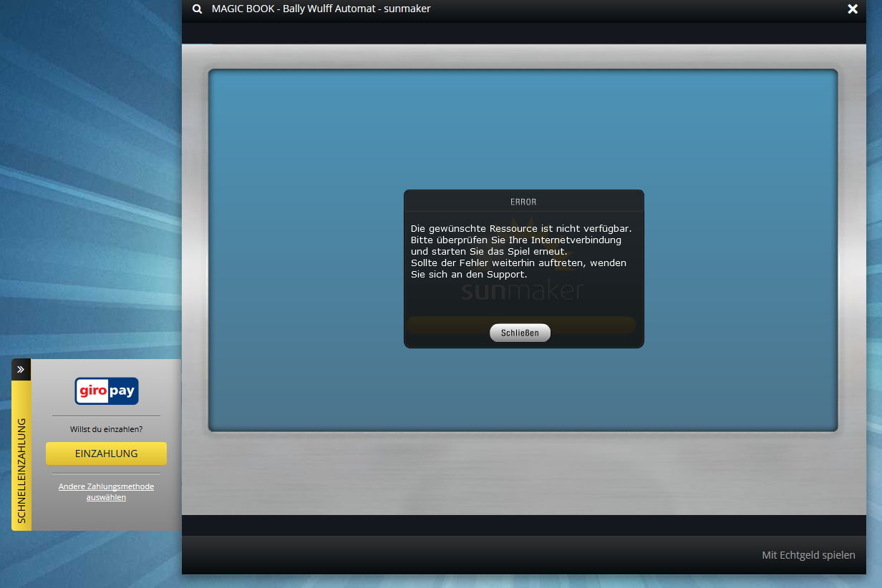Click the error message 'Die gewünschte Ressource' text
This screenshot has height=588, width=882.
coord(521,251)
